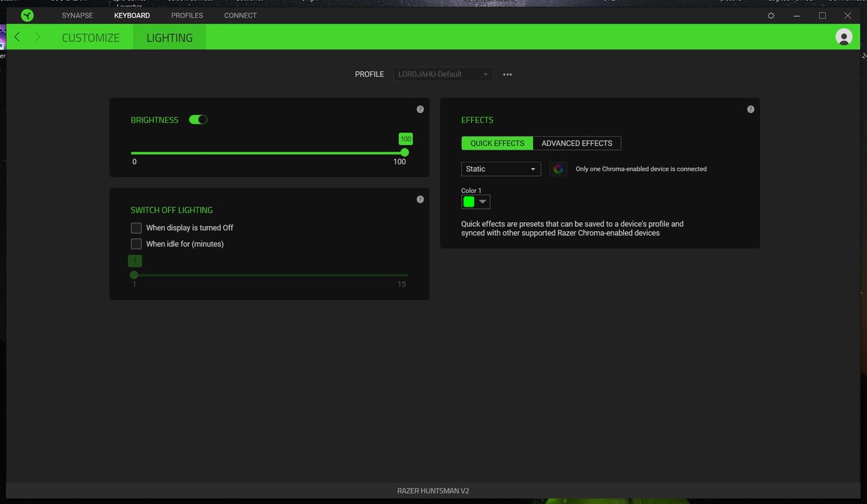
Task: Expand the Color 1 dropdown arrow
Action: (482, 202)
